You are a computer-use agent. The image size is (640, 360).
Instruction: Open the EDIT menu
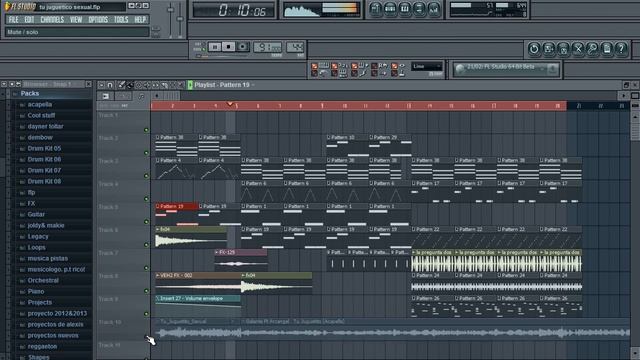[x=29, y=20]
